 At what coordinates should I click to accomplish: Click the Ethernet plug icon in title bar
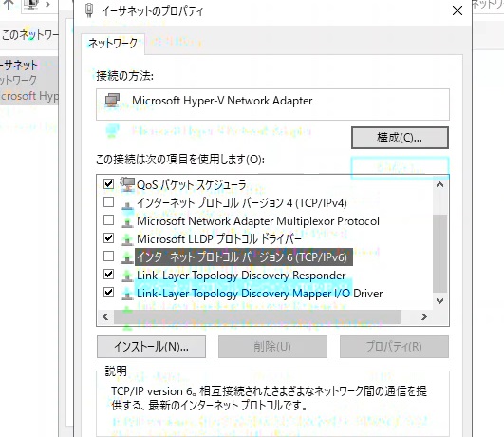89,10
